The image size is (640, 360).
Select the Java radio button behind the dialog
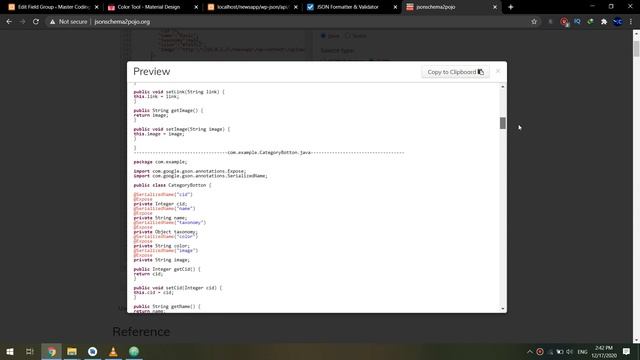(323, 36)
